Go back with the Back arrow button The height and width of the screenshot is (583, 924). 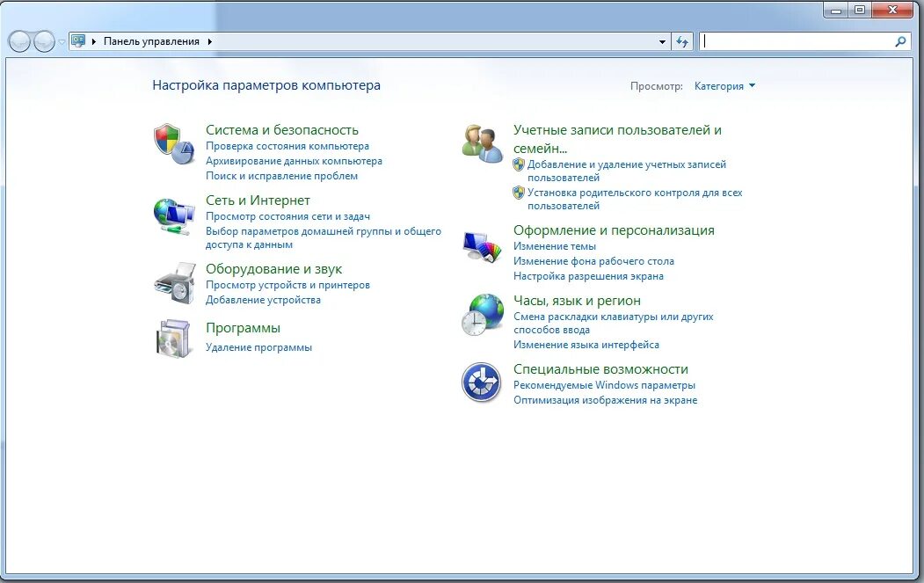click(x=18, y=41)
